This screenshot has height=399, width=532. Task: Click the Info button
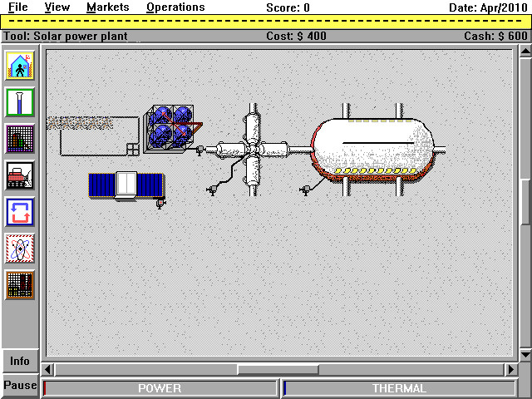point(20,361)
